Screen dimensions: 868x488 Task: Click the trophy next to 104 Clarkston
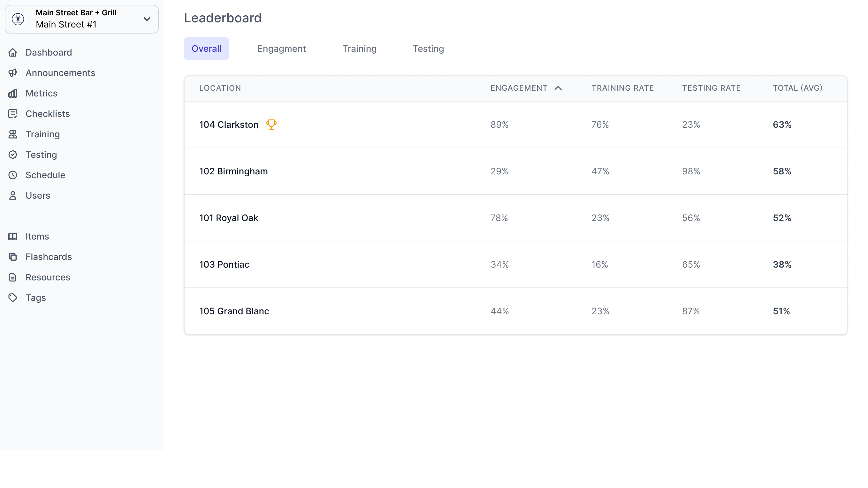(x=271, y=124)
